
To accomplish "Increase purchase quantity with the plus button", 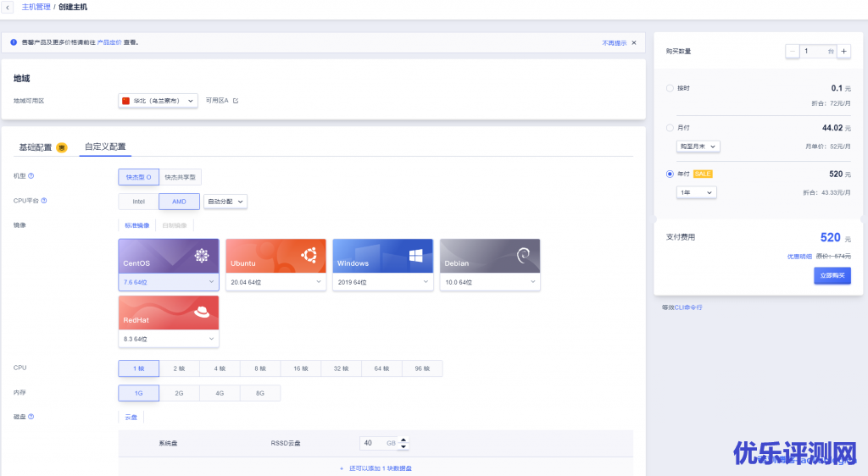I will point(843,52).
